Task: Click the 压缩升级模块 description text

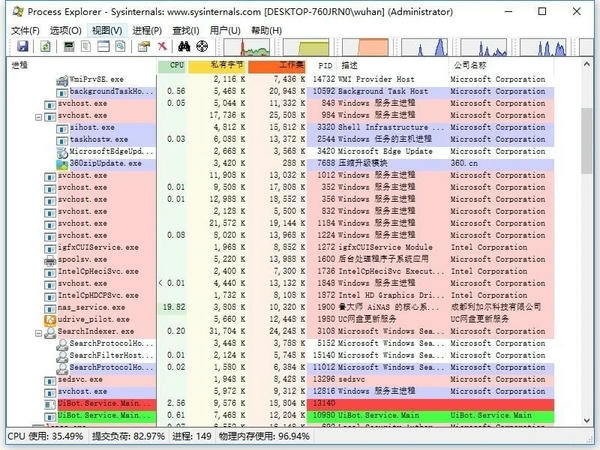Action: click(x=363, y=163)
